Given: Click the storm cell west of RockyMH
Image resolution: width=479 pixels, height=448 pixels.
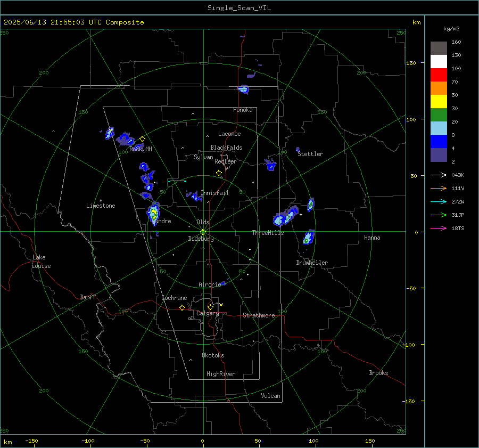Looking at the screenshot, I should [x=126, y=139].
